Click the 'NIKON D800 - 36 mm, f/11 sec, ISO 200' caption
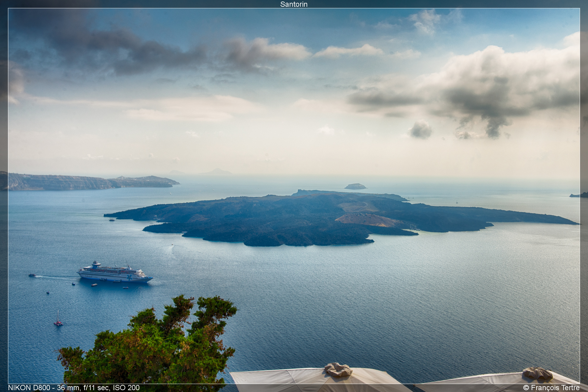 pyautogui.click(x=74, y=388)
